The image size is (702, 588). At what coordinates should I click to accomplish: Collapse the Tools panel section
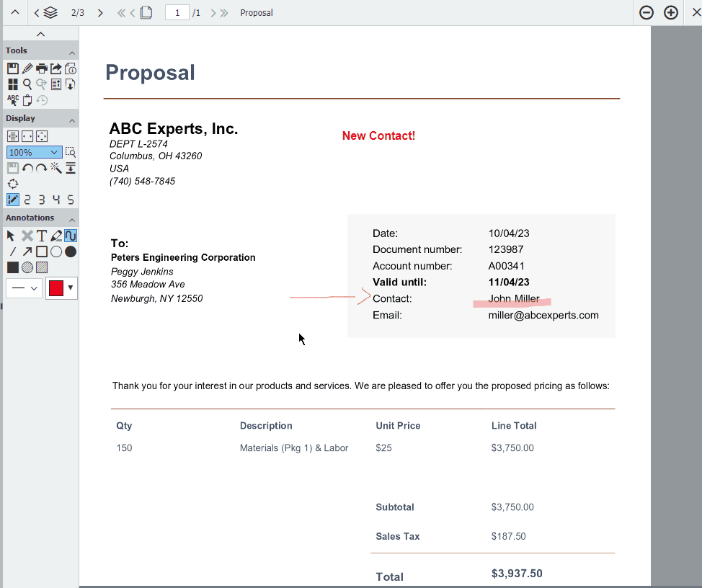tap(72, 53)
